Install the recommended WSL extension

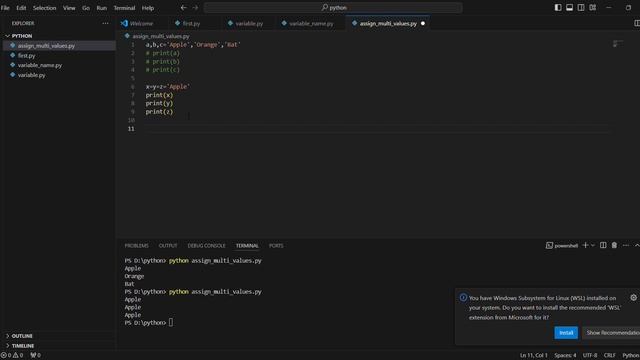coord(566,333)
